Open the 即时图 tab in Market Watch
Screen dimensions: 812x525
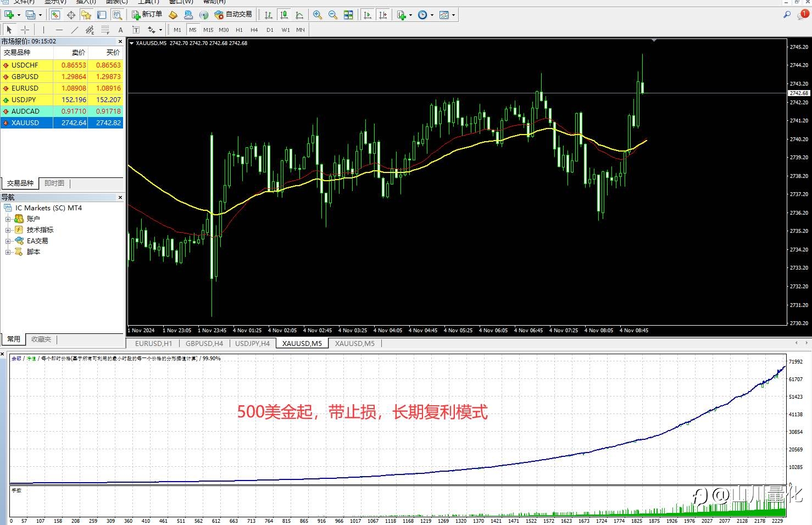click(x=54, y=183)
